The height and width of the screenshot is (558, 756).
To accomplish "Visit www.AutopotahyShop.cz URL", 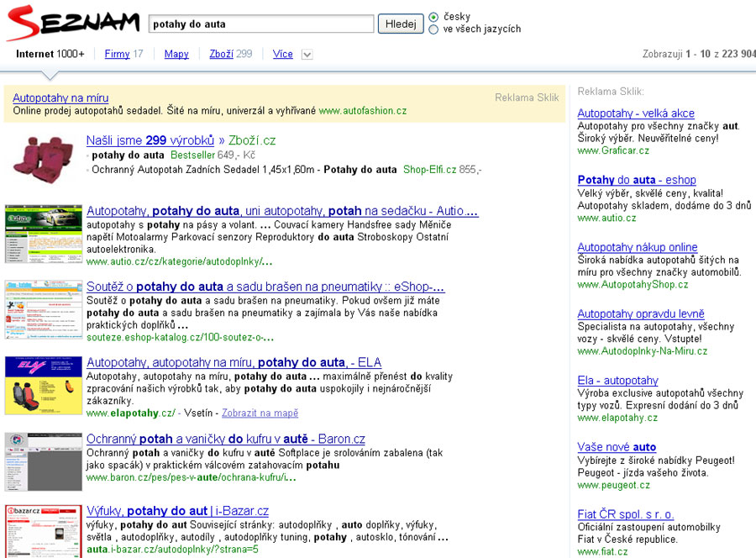I will [x=633, y=285].
